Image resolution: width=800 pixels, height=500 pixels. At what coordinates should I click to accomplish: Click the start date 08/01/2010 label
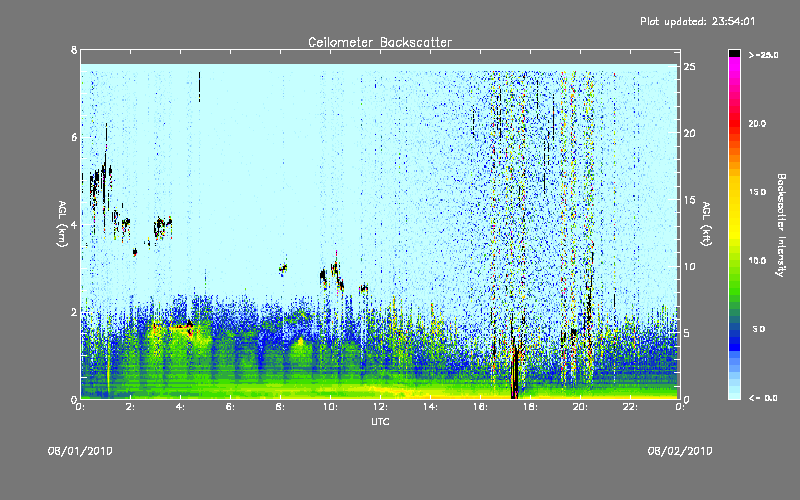click(x=80, y=451)
